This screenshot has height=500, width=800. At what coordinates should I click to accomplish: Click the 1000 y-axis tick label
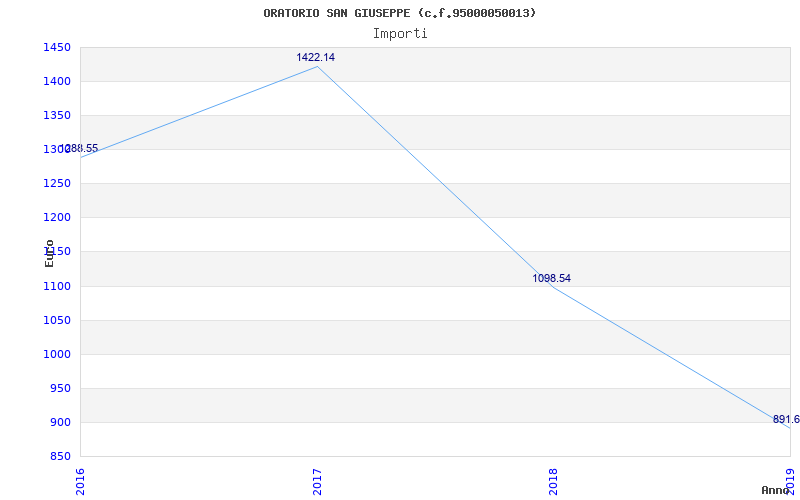(57, 354)
